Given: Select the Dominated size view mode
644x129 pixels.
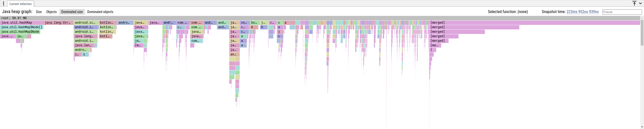Looking at the screenshot, I should (72, 12).
